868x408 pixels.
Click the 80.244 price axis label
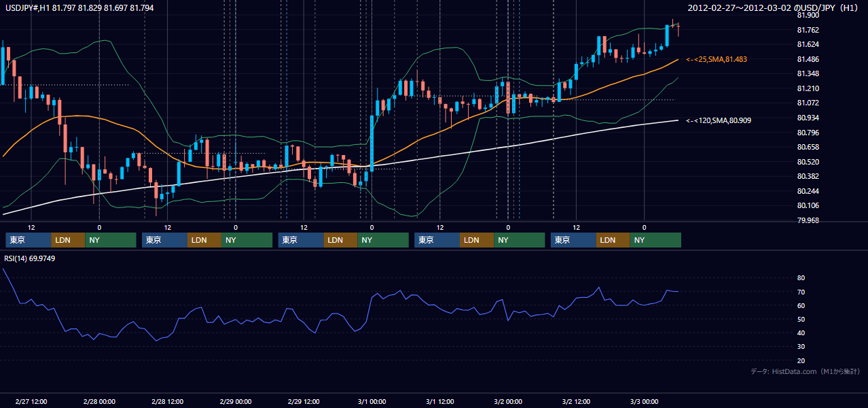tap(808, 191)
